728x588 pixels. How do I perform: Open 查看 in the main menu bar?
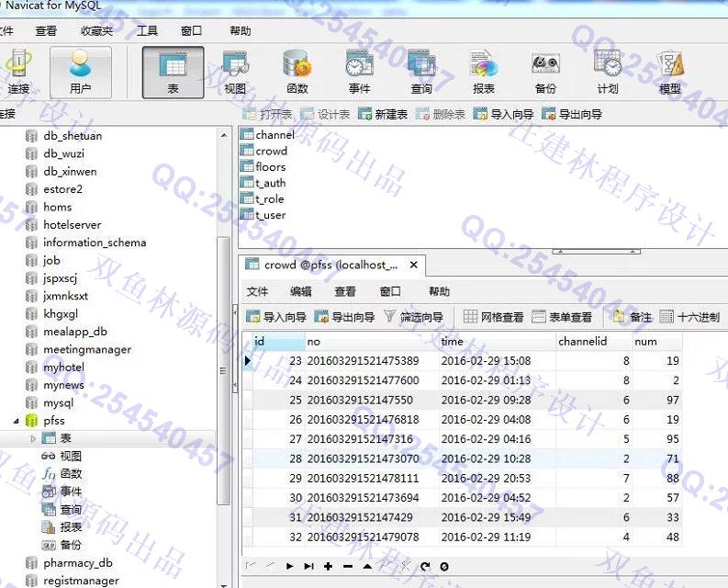tap(46, 31)
